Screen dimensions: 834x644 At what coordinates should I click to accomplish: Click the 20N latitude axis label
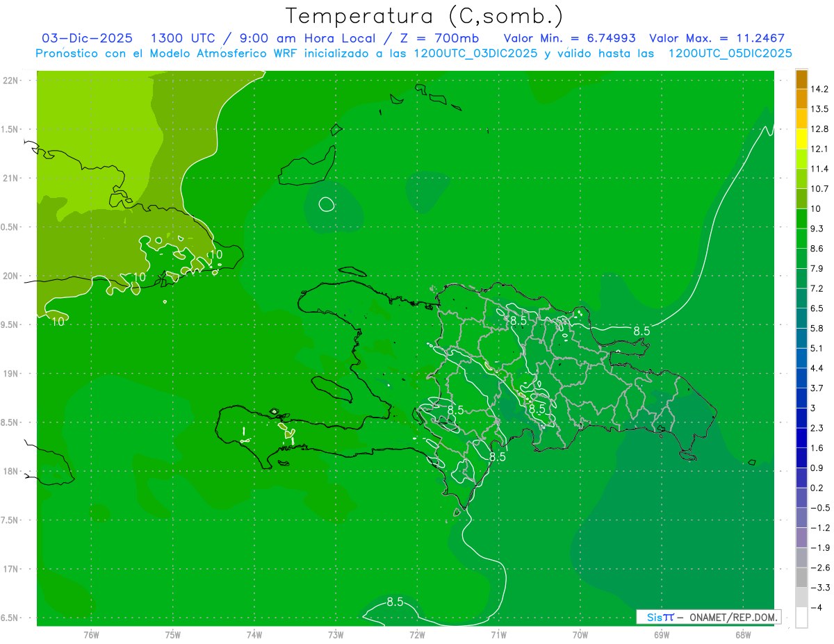coord(11,276)
